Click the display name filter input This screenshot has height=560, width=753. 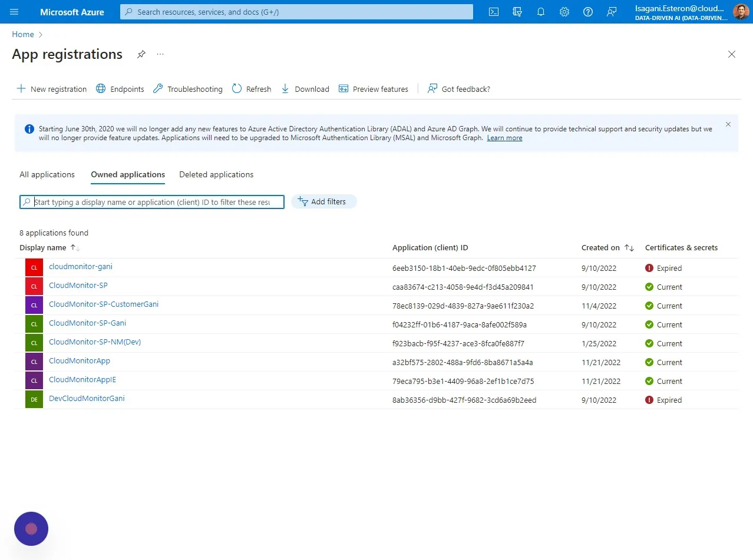(152, 202)
